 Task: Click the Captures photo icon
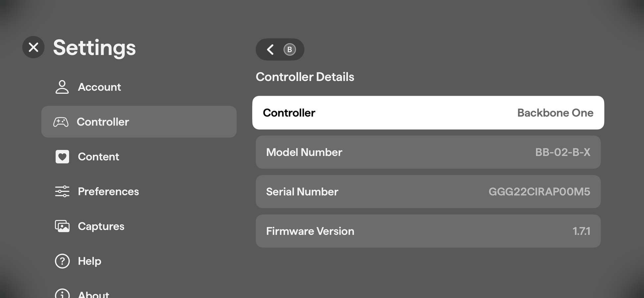[62, 226]
